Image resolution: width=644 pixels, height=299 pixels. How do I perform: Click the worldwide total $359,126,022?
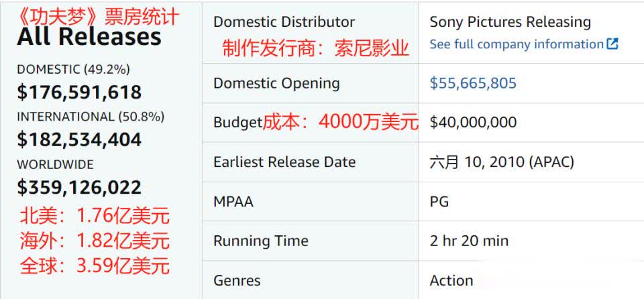pos(79,187)
